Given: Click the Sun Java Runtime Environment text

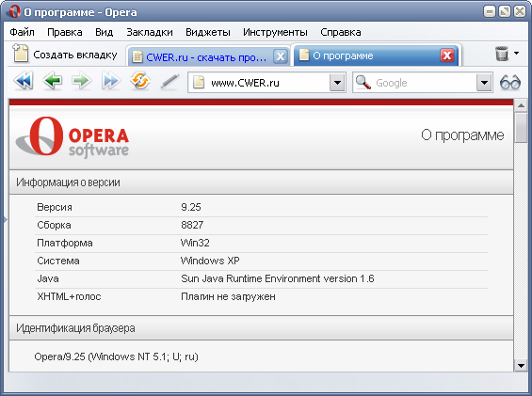Looking at the screenshot, I should click(278, 278).
